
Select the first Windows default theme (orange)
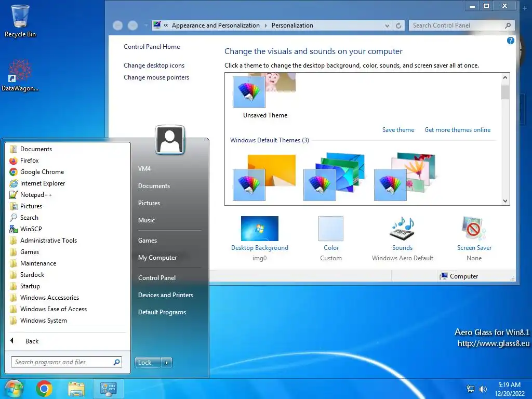pos(264,178)
